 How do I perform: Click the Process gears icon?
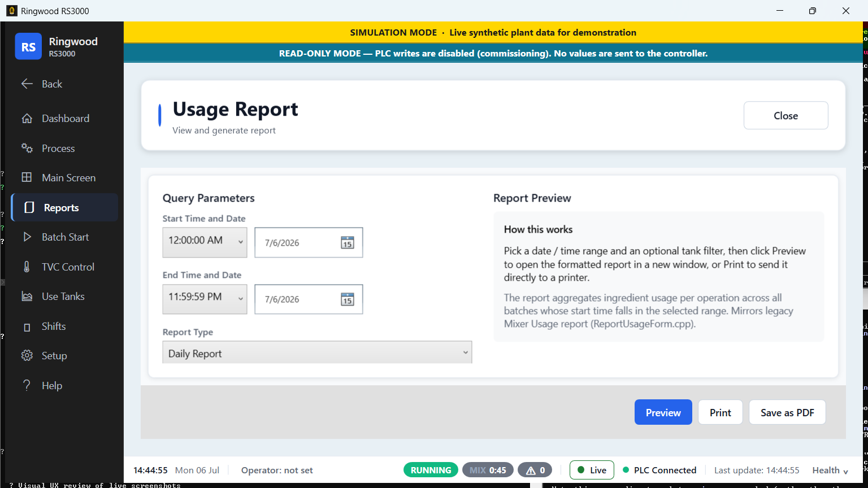click(x=27, y=148)
